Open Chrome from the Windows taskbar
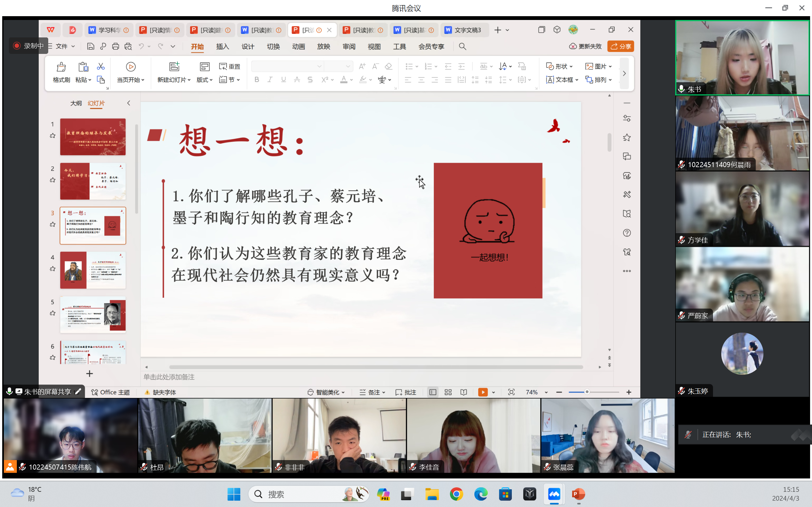 (x=456, y=494)
